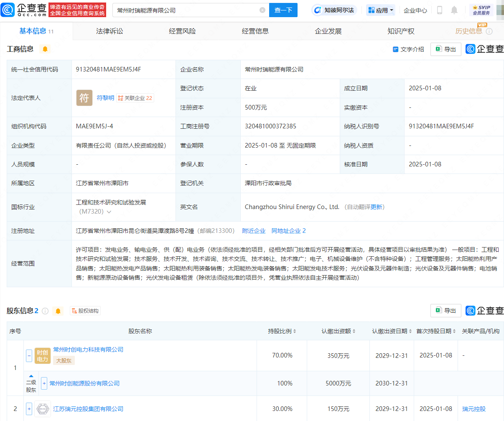Click the user avatar in header

[x=500, y=10]
